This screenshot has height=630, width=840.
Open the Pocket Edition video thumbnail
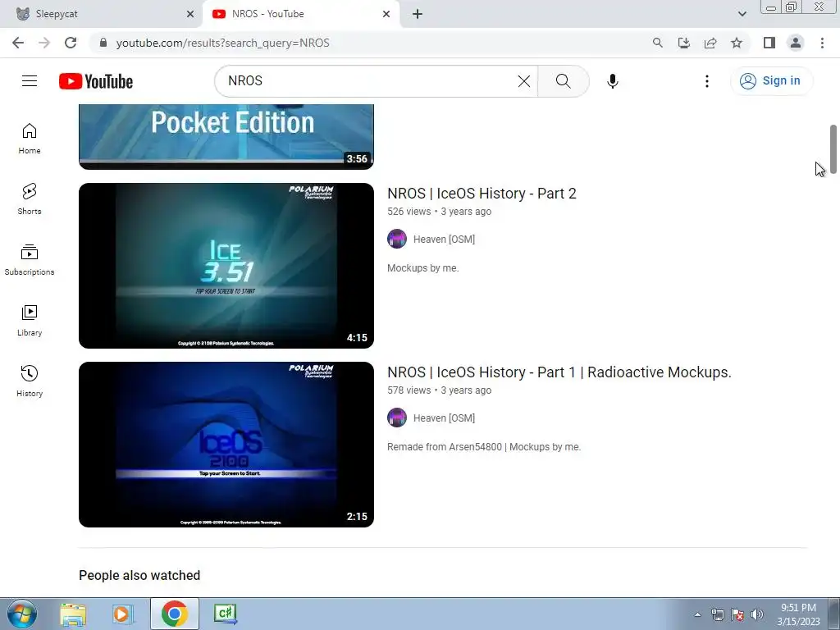click(x=226, y=137)
